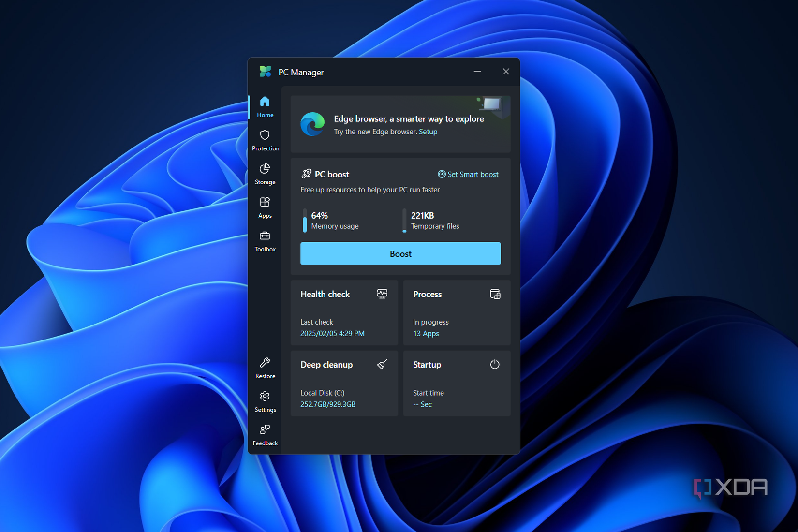Click the Startup power icon
798x532 pixels.
pos(494,364)
